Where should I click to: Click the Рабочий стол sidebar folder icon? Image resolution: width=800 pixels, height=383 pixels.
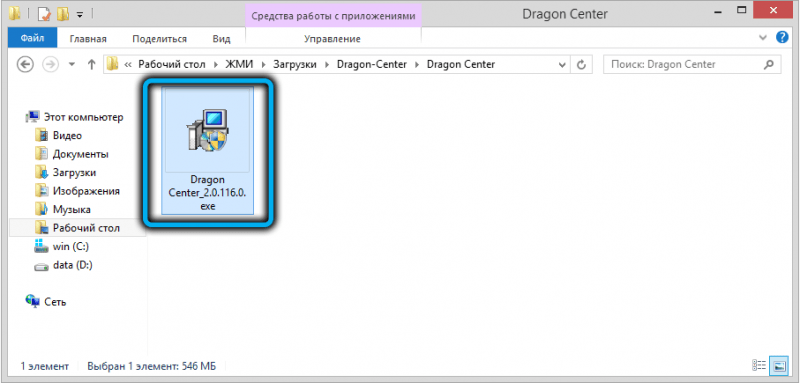(41, 227)
